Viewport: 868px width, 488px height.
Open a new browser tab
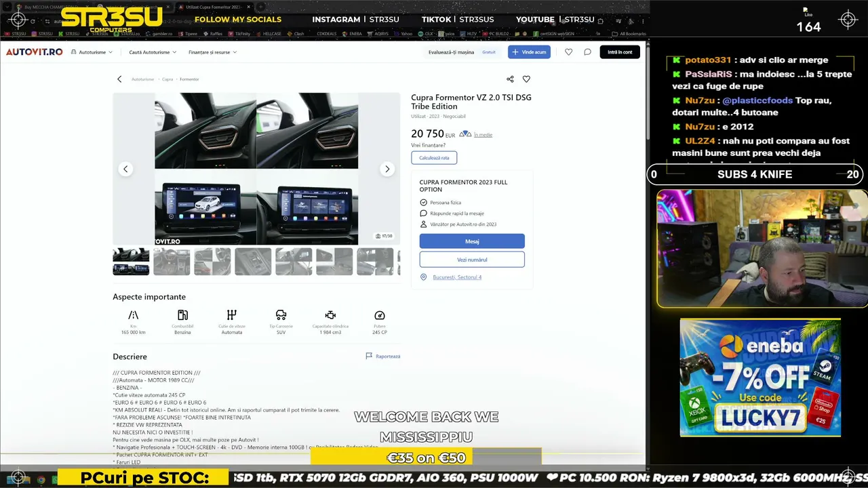click(x=259, y=7)
